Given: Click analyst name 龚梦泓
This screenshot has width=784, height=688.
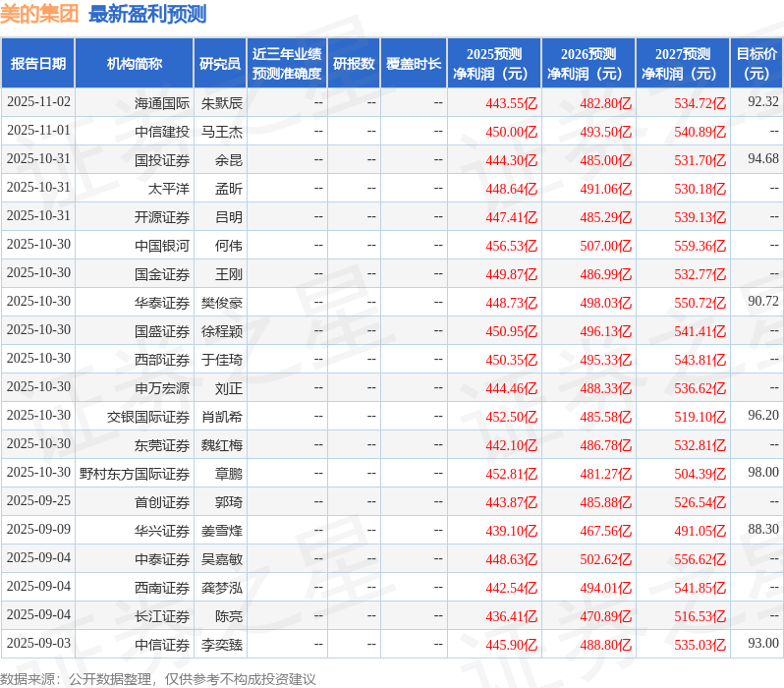Looking at the screenshot, I should [222, 588].
